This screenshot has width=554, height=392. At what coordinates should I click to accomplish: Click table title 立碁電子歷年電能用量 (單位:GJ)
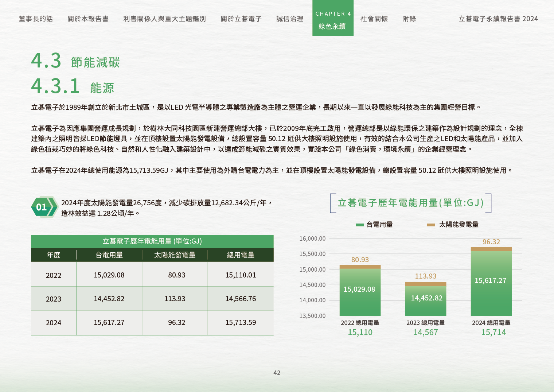pos(152,241)
